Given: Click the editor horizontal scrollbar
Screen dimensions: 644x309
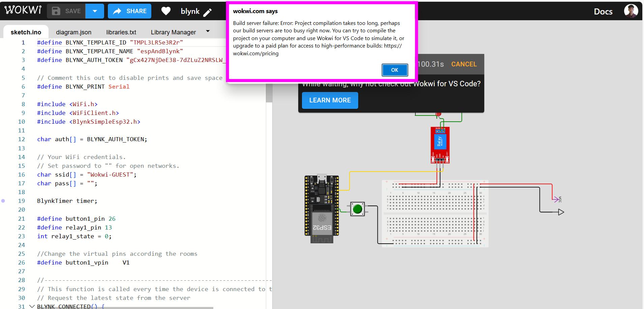Looking at the screenshot, I should 125,308.
